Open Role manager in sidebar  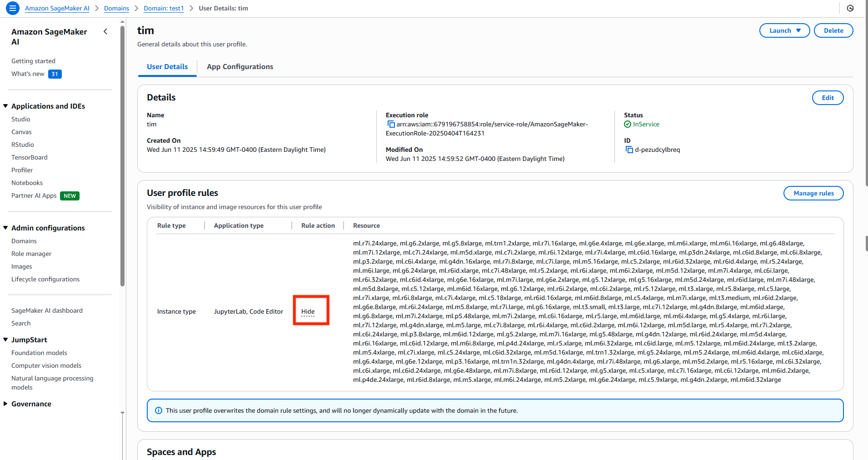click(x=31, y=254)
